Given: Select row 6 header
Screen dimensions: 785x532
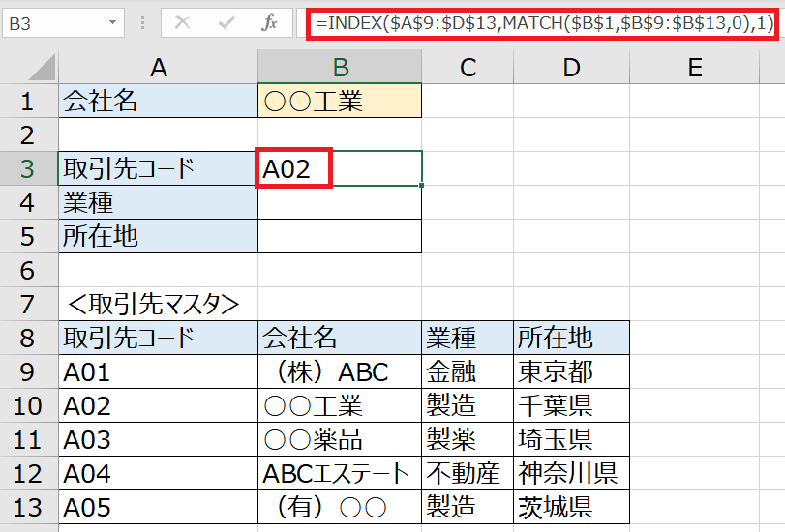Looking at the screenshot, I should (x=28, y=270).
